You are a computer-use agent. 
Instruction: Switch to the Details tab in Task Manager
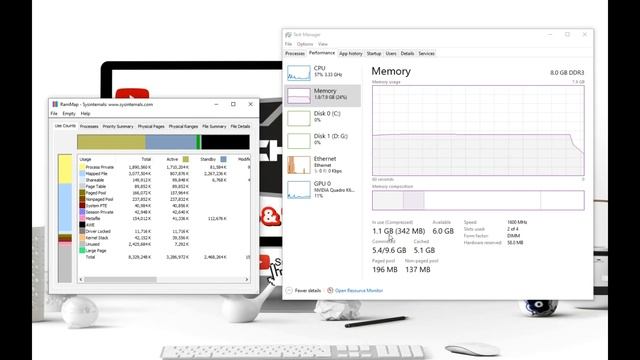point(407,53)
